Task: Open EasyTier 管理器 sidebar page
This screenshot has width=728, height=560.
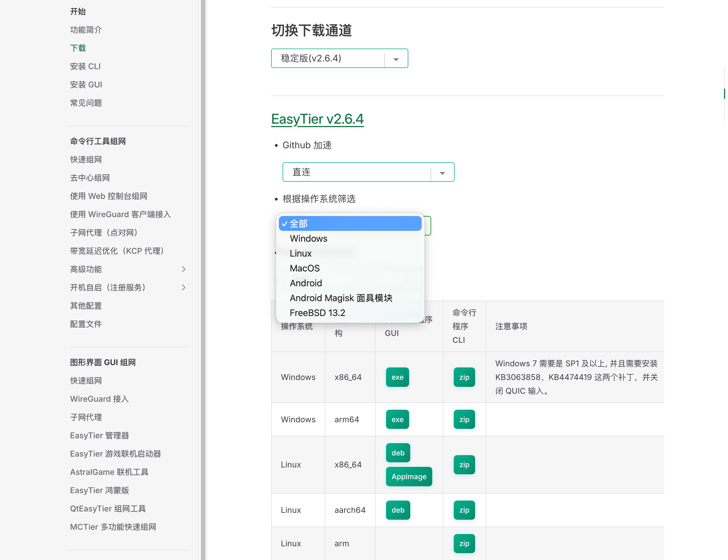Action: 100,435
